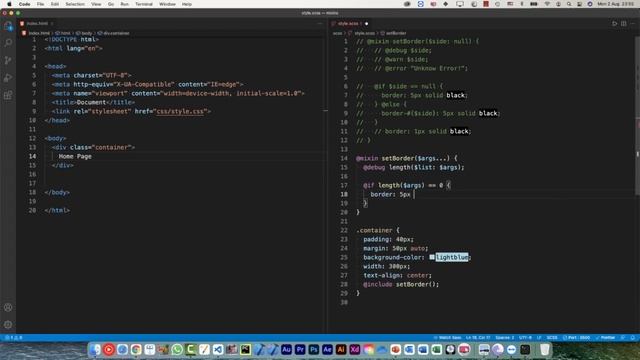Screen dimensions: 640x360
Task: Open the Window menu
Action: tap(167, 4)
